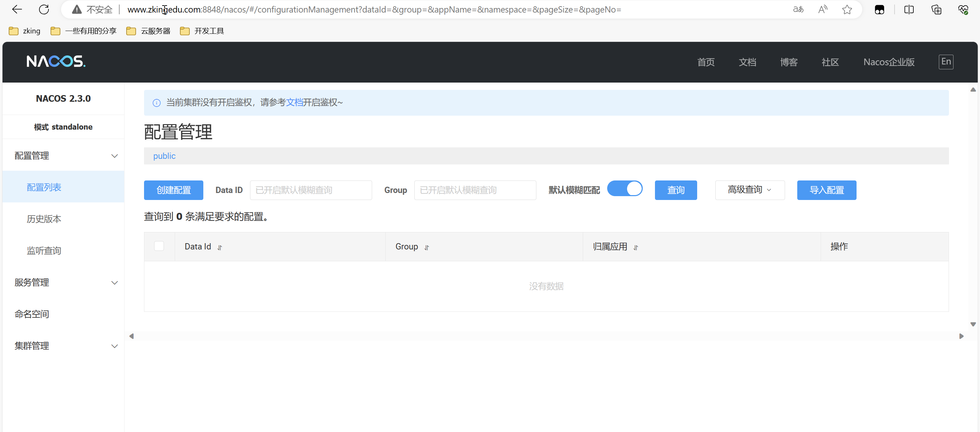Click the 操作 column header
Image resolution: width=980 pixels, height=432 pixels.
839,246
